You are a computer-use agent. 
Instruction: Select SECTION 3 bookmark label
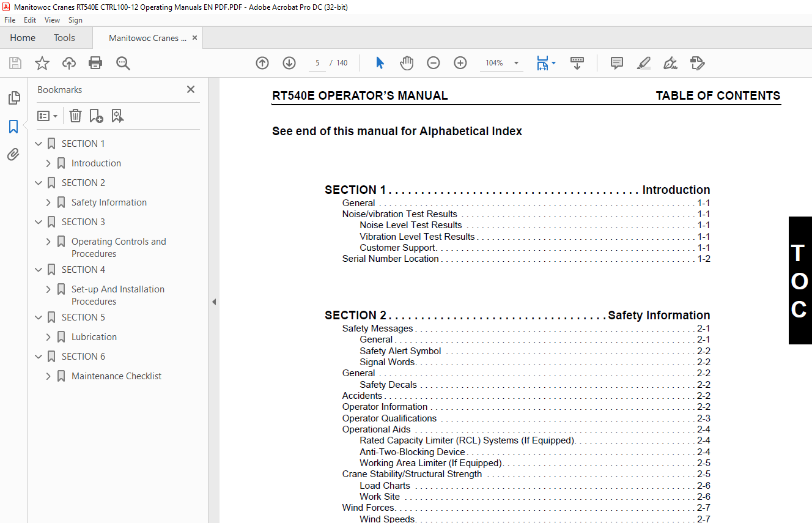[x=83, y=222]
